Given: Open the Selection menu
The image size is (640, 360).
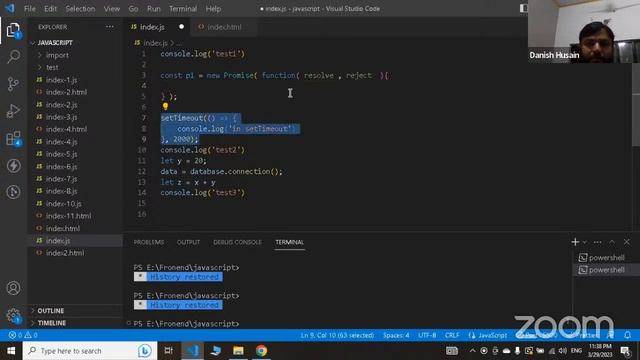Looking at the screenshot, I should [x=80, y=9].
